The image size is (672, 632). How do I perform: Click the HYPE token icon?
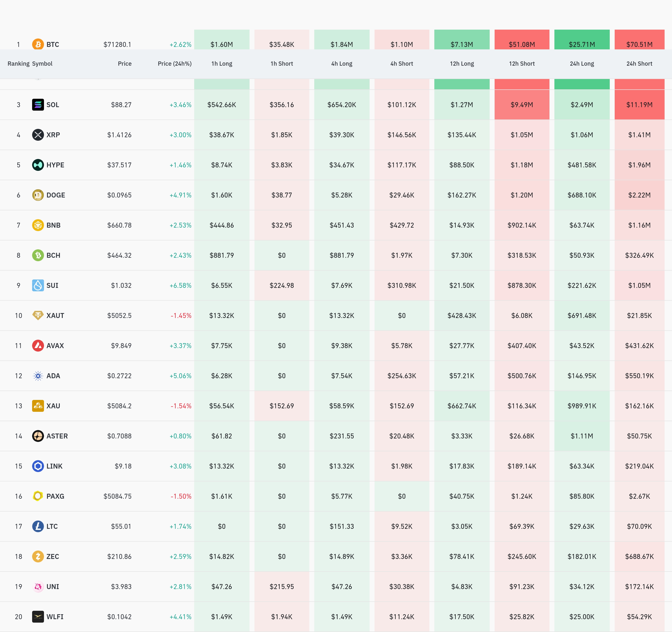(38, 165)
